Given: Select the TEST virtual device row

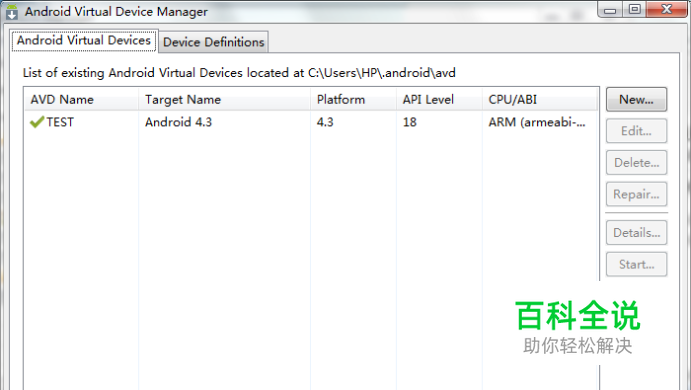Looking at the screenshot, I should [311, 122].
